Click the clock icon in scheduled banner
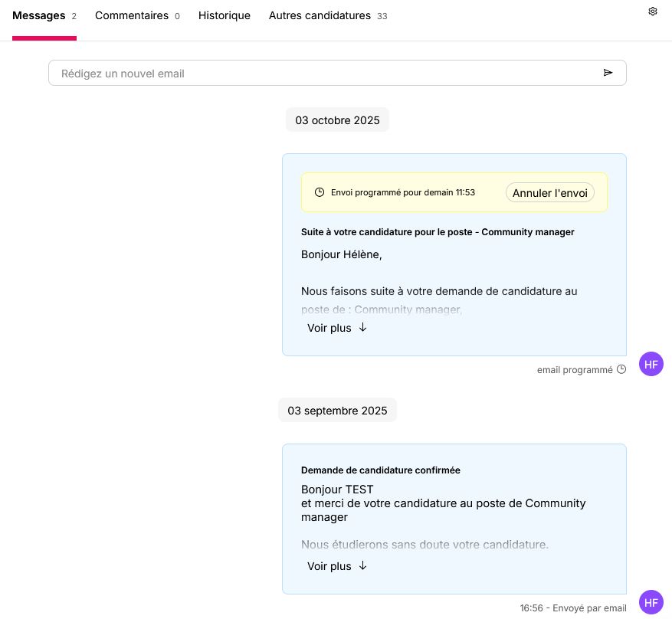The image size is (672, 619). (x=320, y=192)
